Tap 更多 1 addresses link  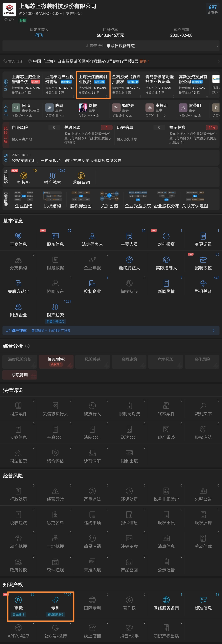click(x=144, y=61)
